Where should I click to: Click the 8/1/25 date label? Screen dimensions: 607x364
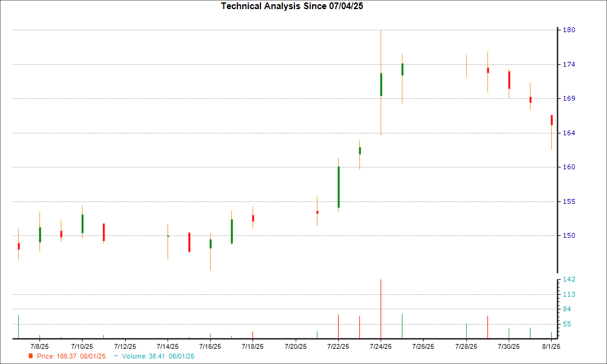(x=551, y=346)
